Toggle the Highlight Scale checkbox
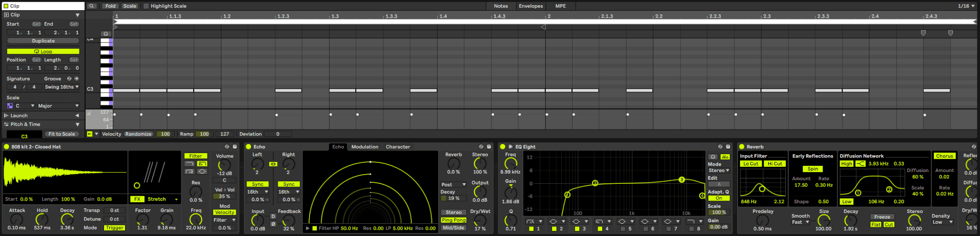 [x=146, y=6]
